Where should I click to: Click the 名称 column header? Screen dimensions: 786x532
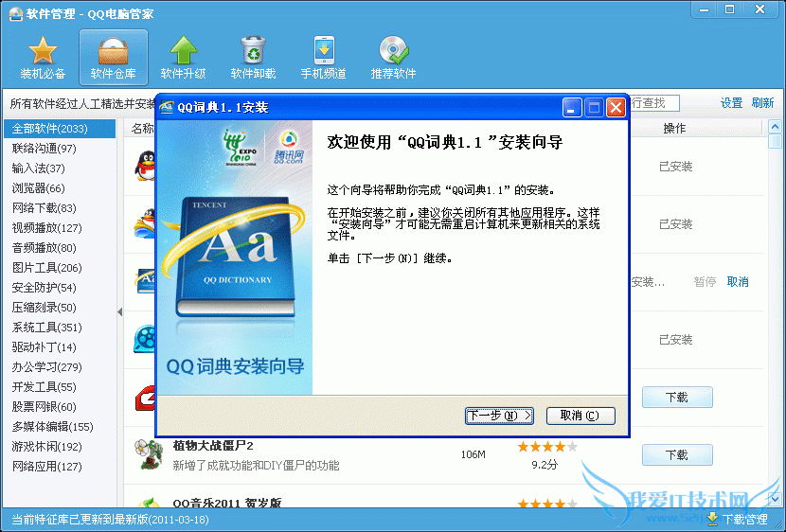pos(142,129)
